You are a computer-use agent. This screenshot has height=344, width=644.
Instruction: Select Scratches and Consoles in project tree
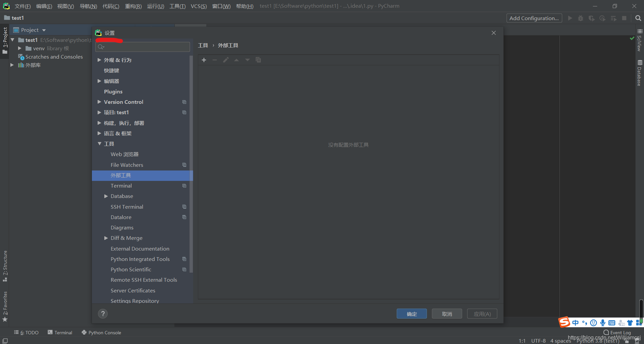click(x=54, y=57)
